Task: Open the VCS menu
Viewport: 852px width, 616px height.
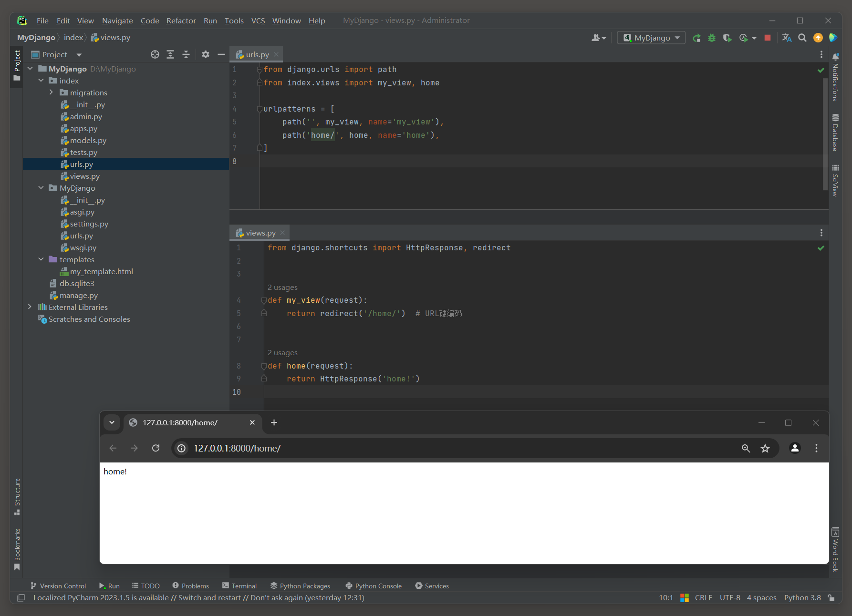Action: [258, 21]
